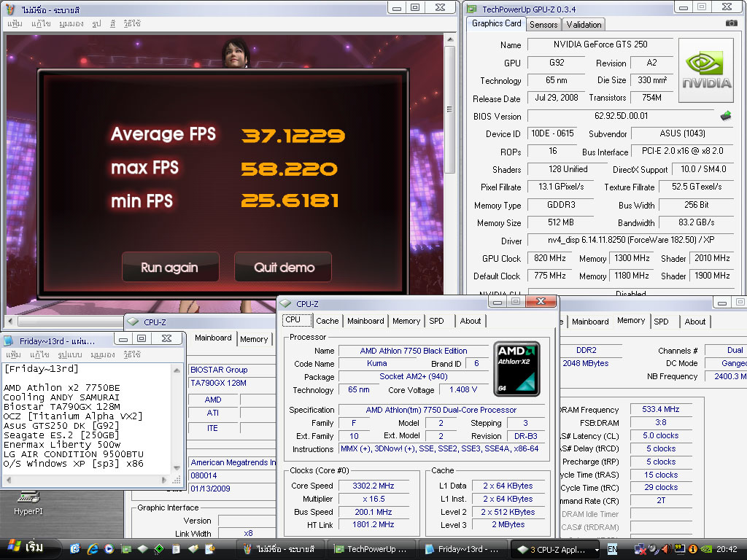Screen dimensions: 747x560
Task: Click the orange info tray icon
Action: [x=693, y=549]
